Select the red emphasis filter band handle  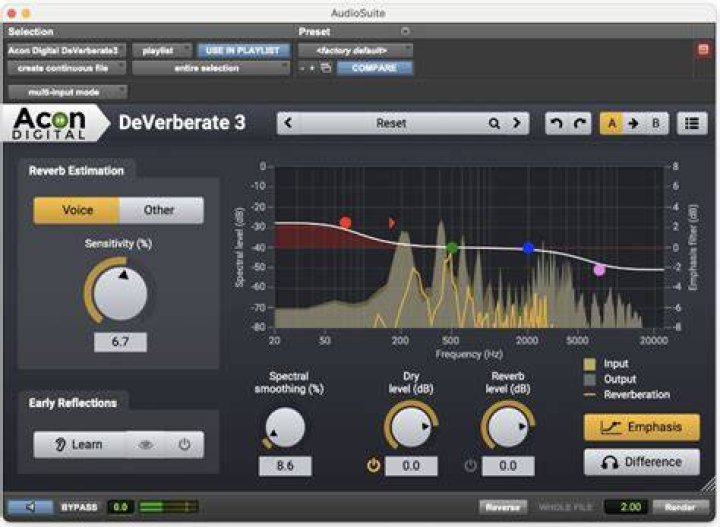[345, 223]
